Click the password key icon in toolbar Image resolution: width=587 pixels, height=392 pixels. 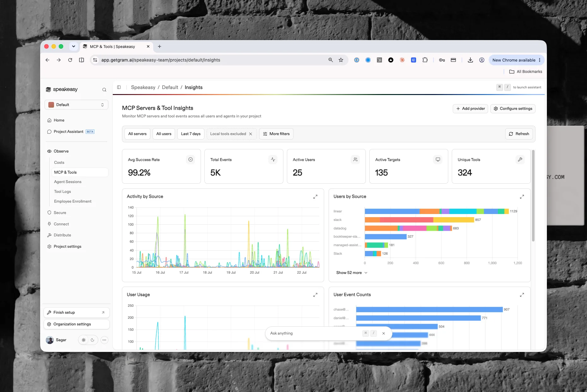click(x=442, y=60)
